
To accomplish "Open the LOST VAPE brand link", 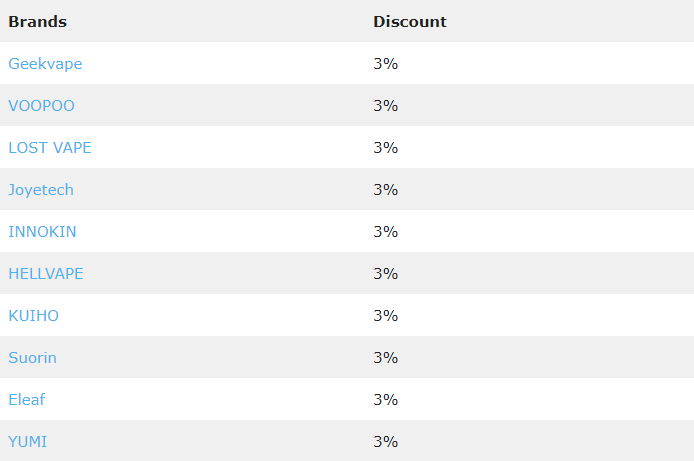I will (x=50, y=148).
